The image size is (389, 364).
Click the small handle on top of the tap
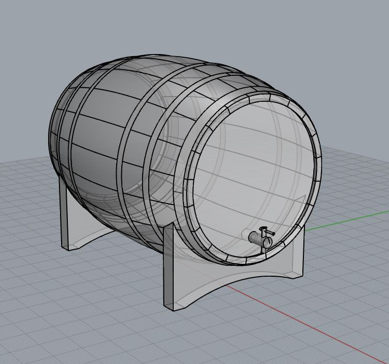(x=267, y=231)
